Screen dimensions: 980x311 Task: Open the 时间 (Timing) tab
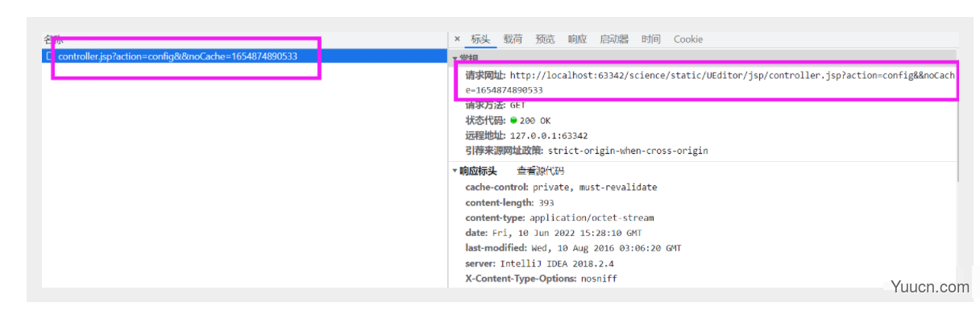pos(651,39)
